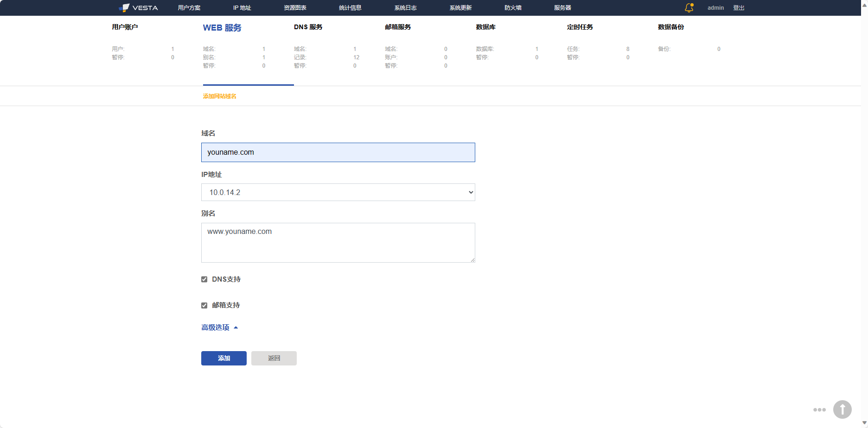
Task: Click the 别名 textarea
Action: (x=338, y=243)
